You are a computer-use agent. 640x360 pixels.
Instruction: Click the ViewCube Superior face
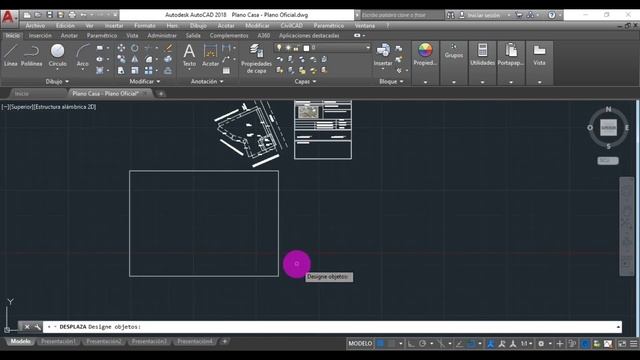[x=608, y=128]
